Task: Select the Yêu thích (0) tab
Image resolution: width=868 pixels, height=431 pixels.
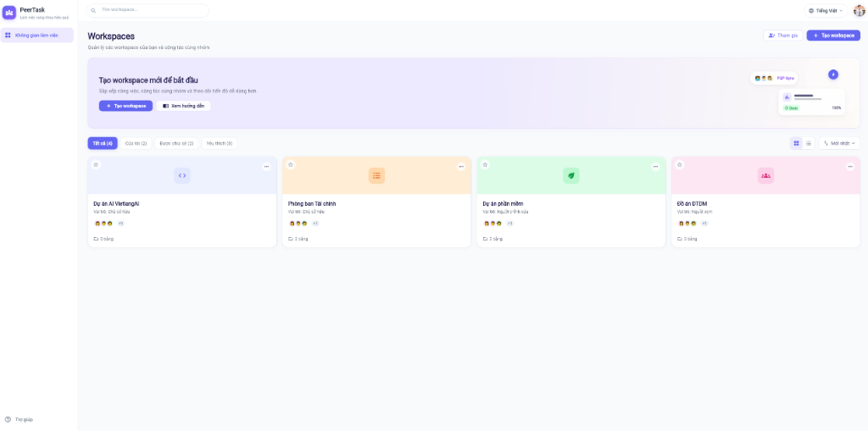Action: (220, 143)
